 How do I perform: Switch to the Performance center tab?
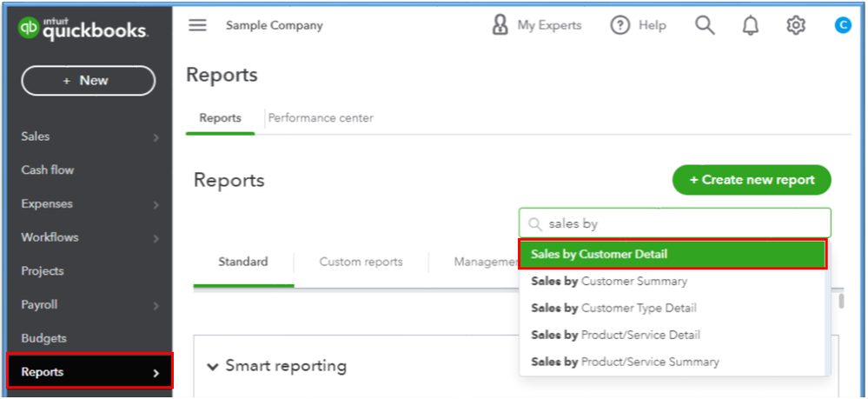tap(321, 118)
